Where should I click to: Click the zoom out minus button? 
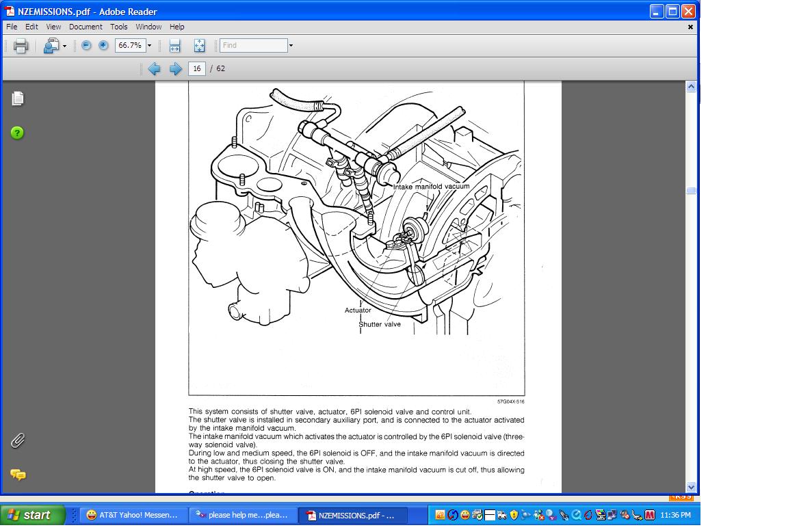point(86,46)
